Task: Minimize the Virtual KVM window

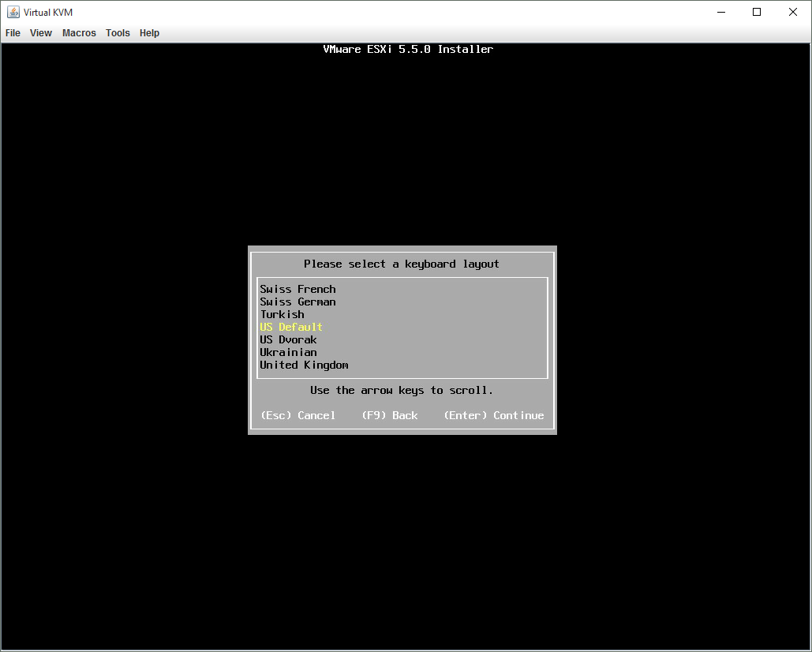Action: point(721,12)
